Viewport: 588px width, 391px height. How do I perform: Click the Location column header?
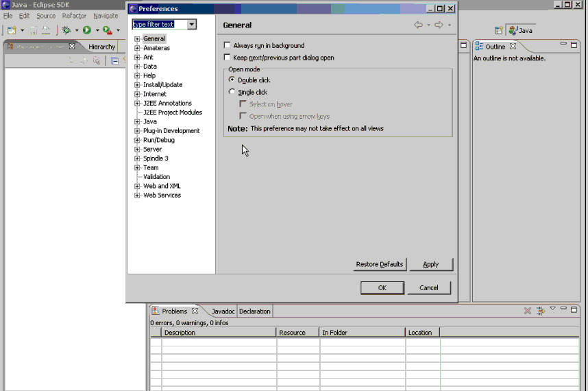[423, 333]
